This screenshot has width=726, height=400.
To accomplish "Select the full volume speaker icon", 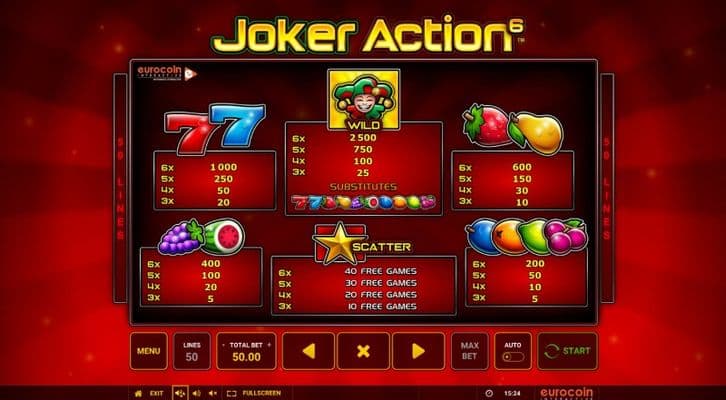I will (x=180, y=394).
